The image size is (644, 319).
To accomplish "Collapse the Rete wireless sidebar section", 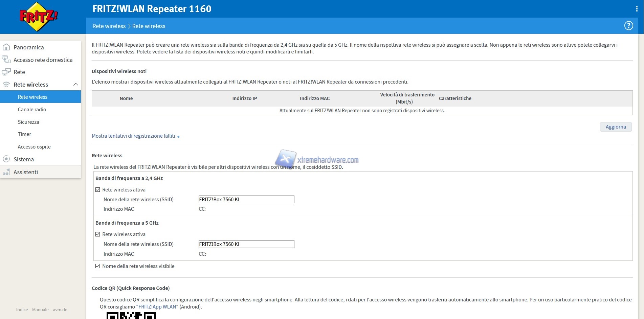I will 76,85.
